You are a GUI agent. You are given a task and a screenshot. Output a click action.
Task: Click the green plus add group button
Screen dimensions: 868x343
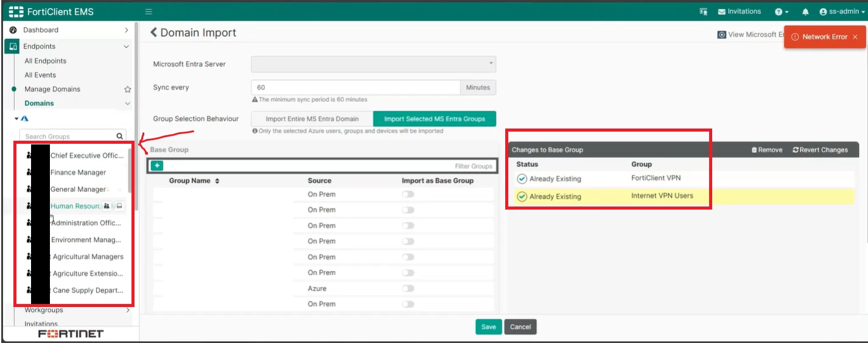coord(156,165)
